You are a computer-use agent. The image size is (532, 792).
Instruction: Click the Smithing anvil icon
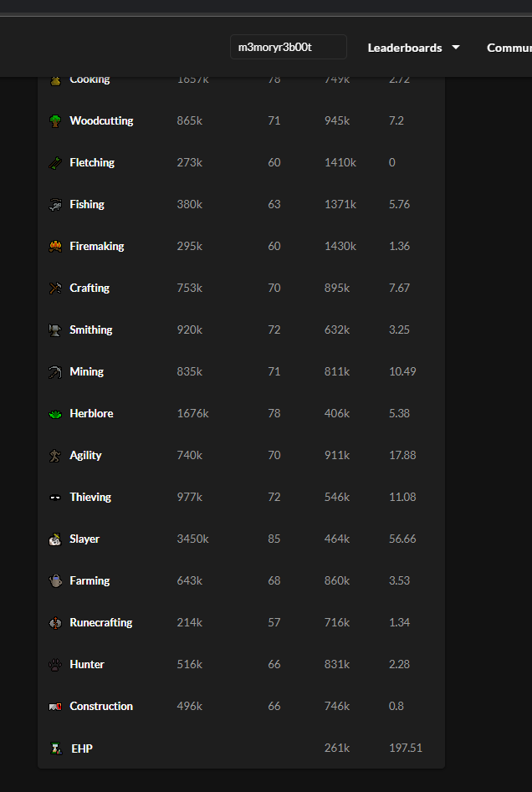(55, 330)
